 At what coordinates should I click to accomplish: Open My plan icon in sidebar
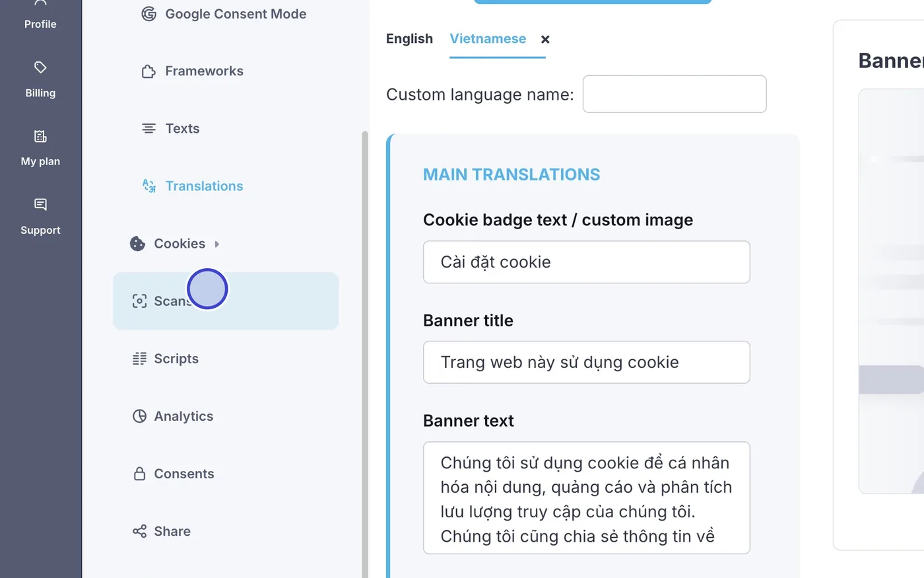[40, 136]
